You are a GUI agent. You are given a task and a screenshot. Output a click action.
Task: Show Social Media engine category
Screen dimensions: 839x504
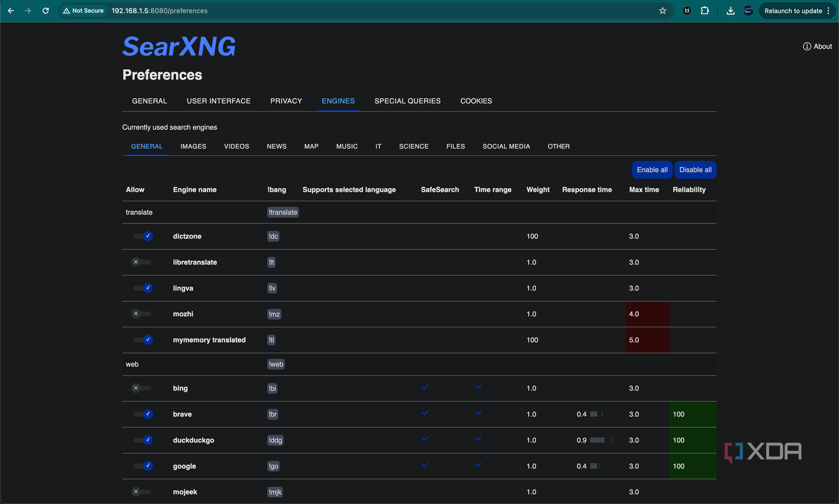click(506, 146)
